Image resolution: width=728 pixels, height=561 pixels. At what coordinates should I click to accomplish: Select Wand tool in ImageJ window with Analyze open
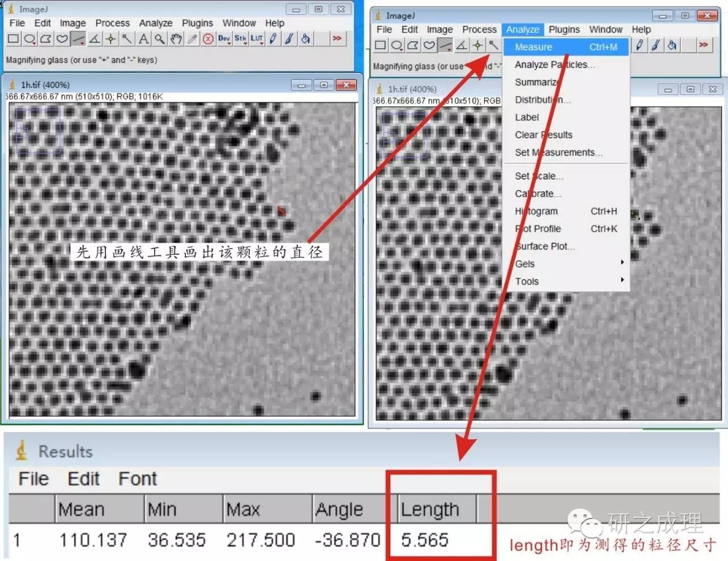coord(494,45)
